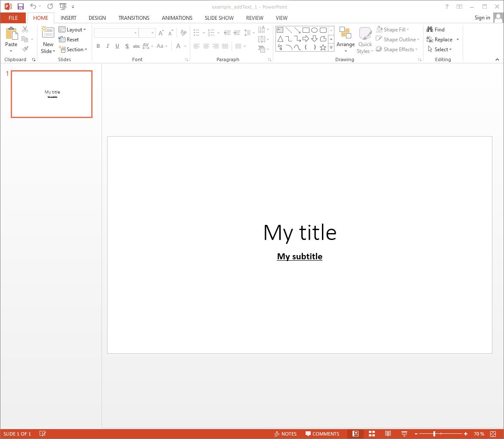Click the Copy icon

25,39
